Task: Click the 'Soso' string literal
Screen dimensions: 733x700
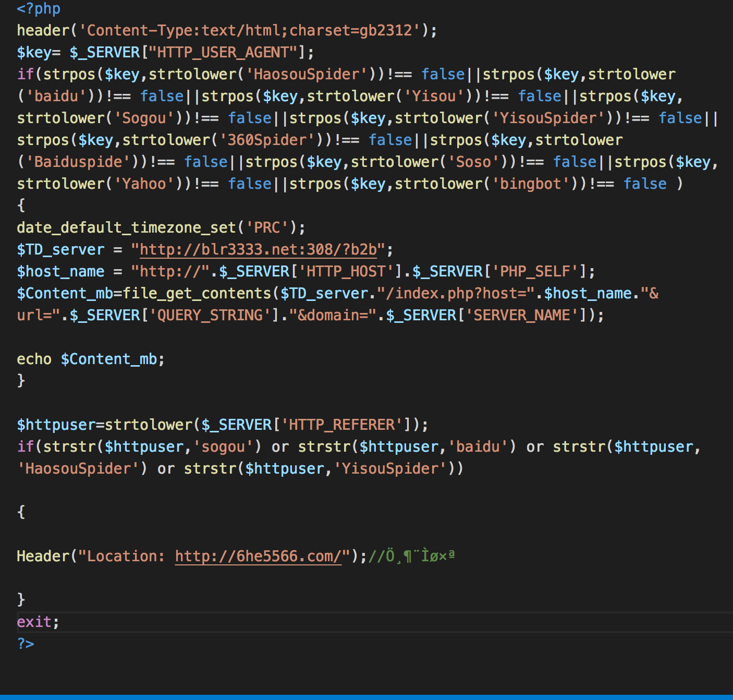Action: click(474, 162)
